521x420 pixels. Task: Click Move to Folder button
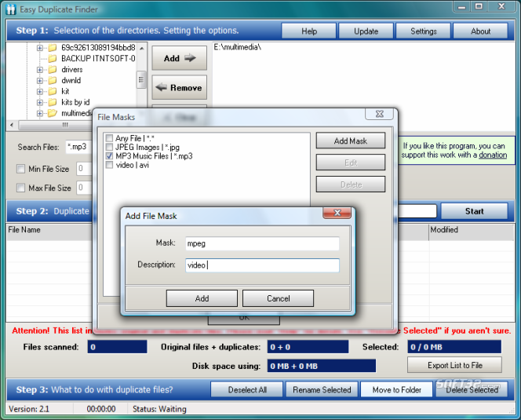pos(397,389)
